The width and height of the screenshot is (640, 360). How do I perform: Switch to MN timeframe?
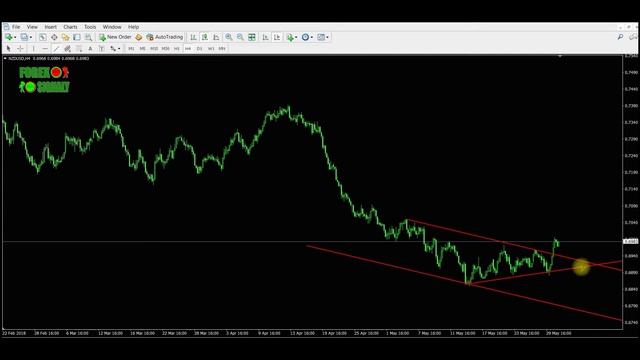(222, 49)
